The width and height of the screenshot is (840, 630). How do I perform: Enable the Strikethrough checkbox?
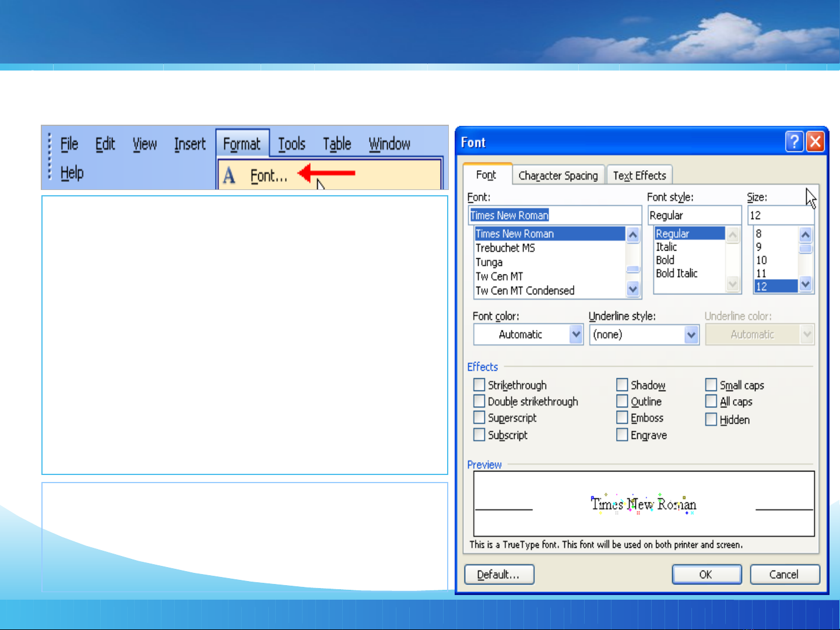[479, 385]
